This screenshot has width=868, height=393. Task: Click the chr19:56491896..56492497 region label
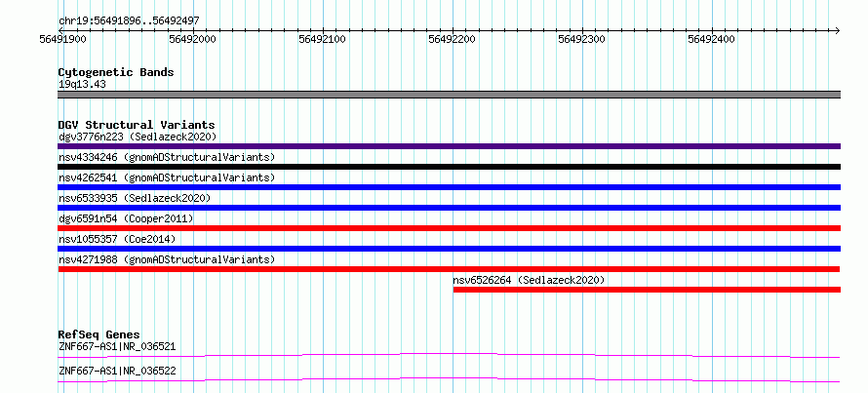coord(129,21)
